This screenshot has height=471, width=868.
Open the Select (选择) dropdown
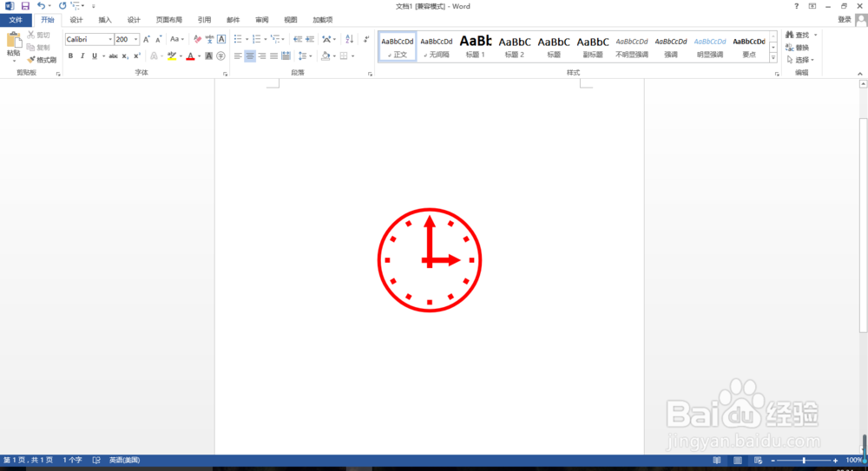[800, 60]
